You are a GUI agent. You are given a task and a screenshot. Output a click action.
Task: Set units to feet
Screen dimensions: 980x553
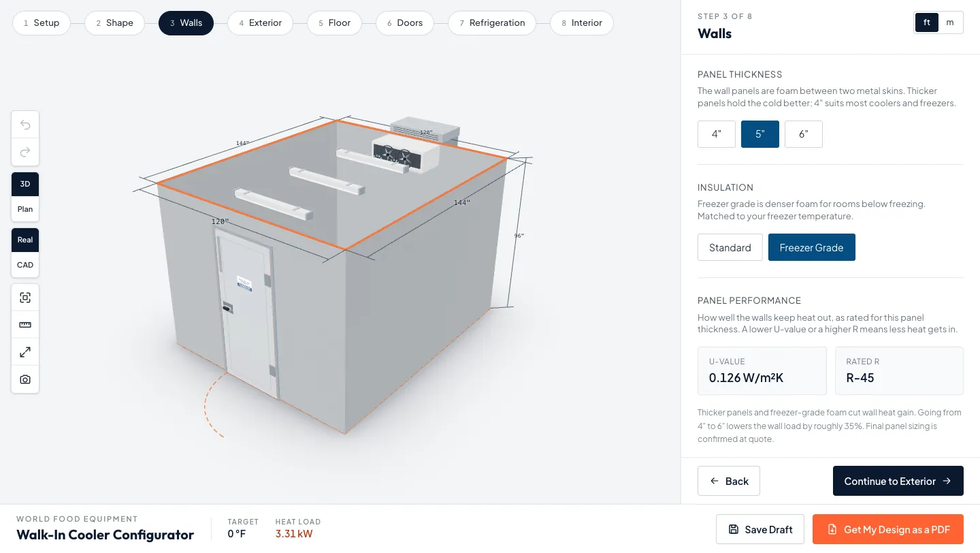927,22
